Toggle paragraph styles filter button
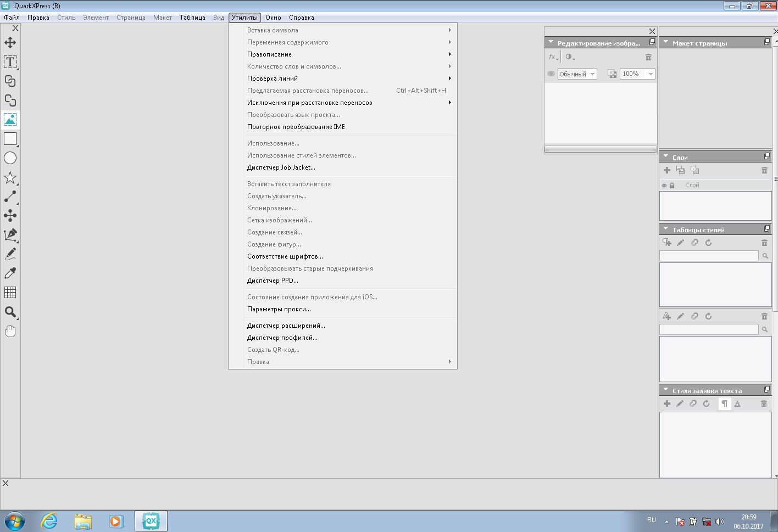 pyautogui.click(x=724, y=404)
